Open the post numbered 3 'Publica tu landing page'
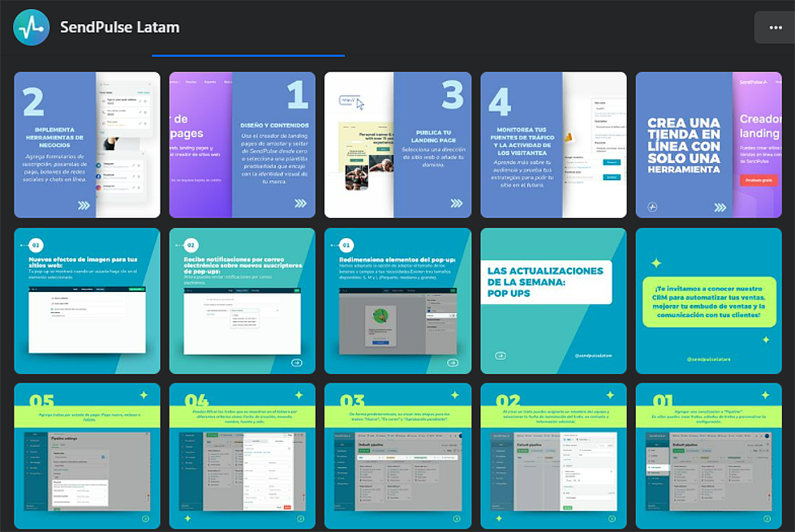This screenshot has height=532, width=795. coord(398,145)
